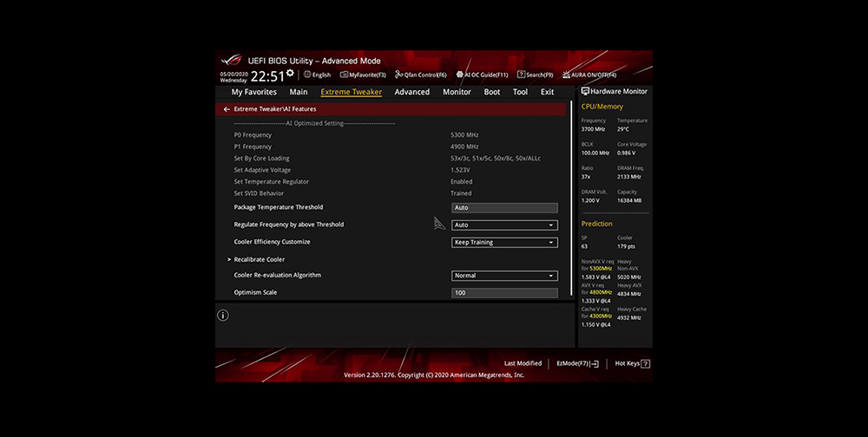Click the 4834 MHz Heavy AVX value
The image size is (868, 437).
point(628,294)
